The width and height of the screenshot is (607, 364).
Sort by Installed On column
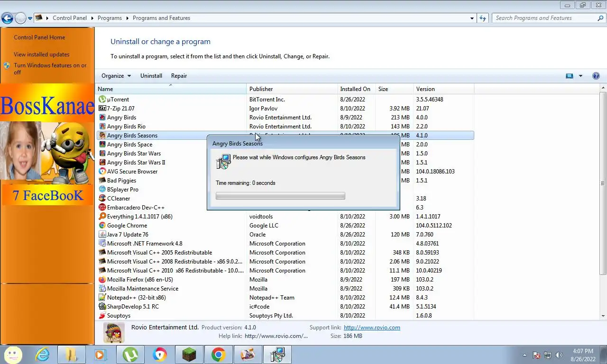point(356,89)
